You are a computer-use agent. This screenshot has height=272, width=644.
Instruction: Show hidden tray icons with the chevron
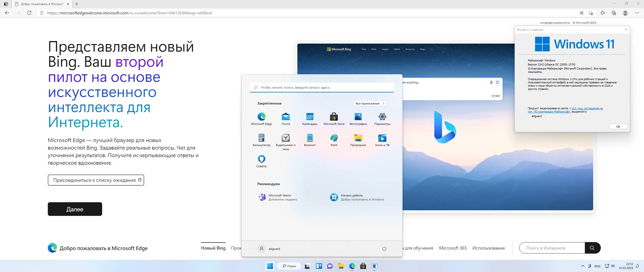[x=583, y=266]
